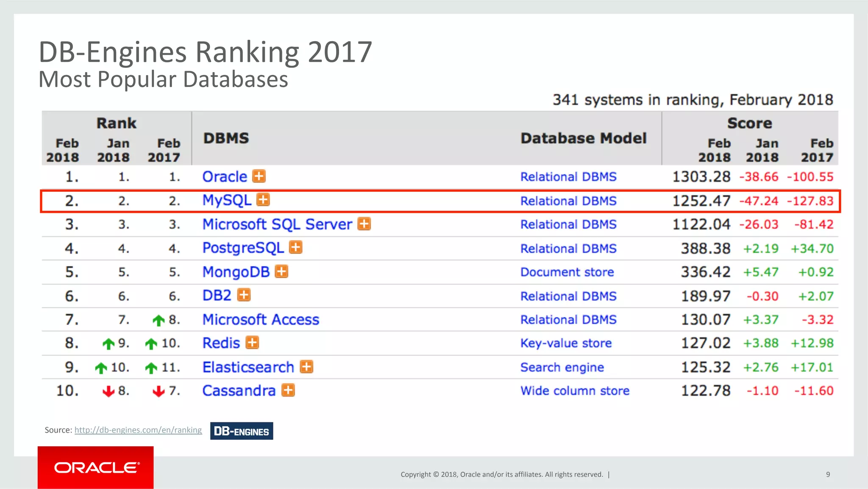Click the plus icon beside MongoDB
Image resolution: width=868 pixels, height=489 pixels.
click(x=281, y=271)
